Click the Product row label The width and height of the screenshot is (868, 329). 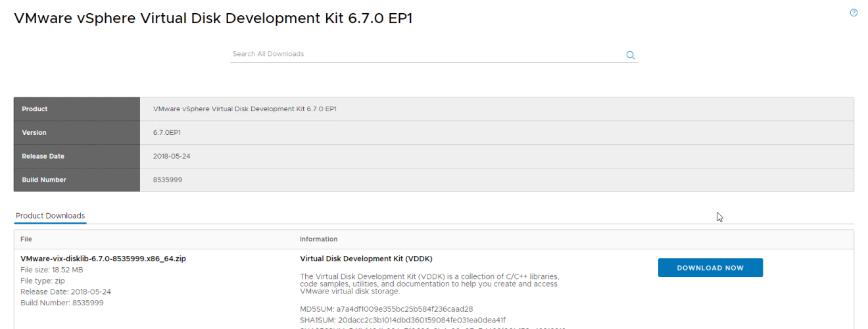[35, 109]
